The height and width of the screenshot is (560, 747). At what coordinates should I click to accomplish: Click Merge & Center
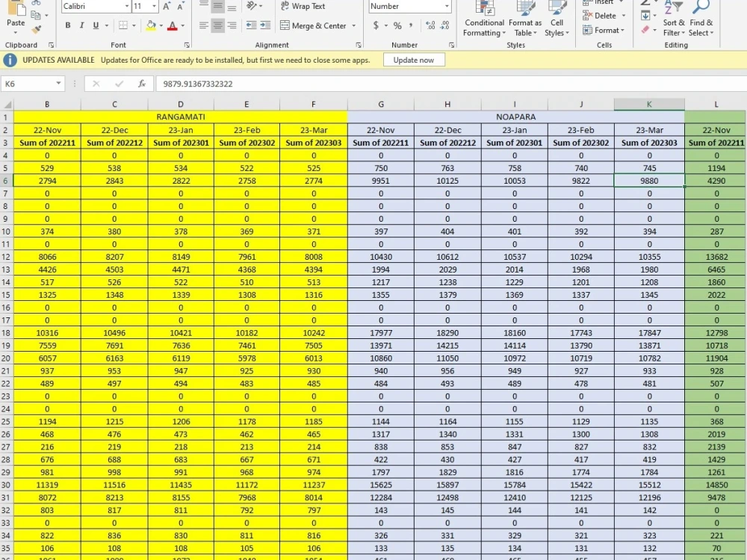coord(313,25)
